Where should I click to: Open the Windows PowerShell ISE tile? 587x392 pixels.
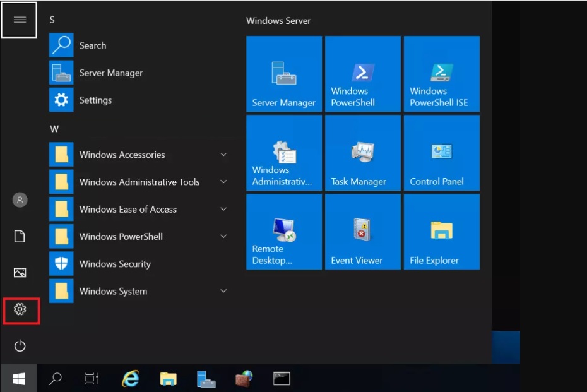click(441, 74)
